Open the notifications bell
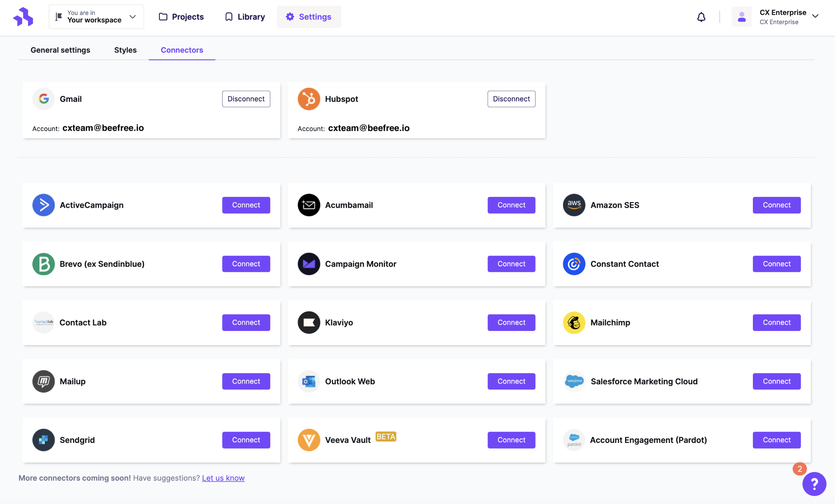 [x=701, y=17]
